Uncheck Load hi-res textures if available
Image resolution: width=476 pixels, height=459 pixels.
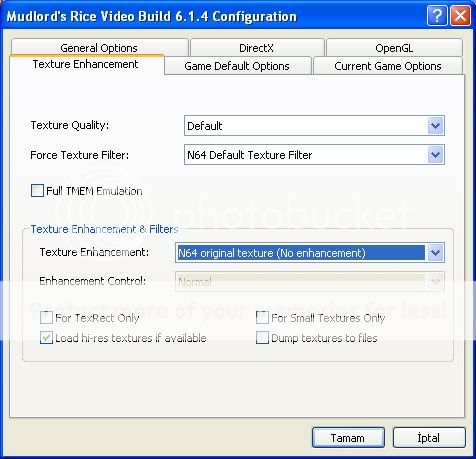(x=46, y=337)
